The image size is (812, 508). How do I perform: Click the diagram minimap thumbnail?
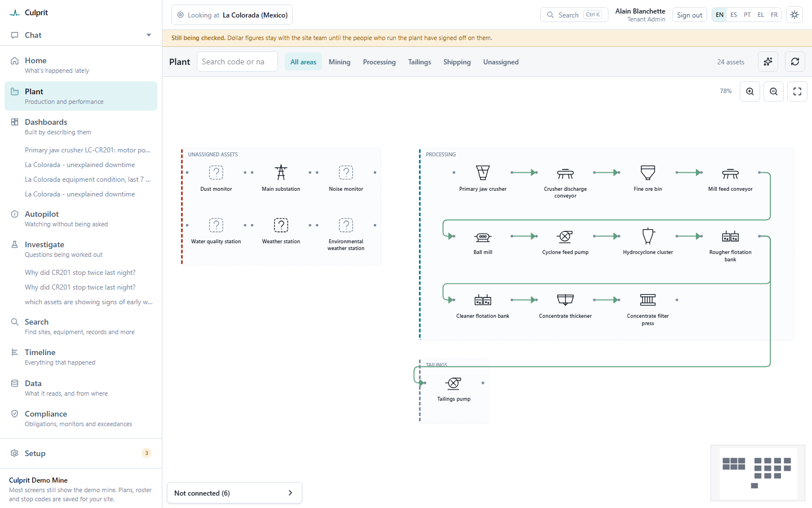coord(758,473)
